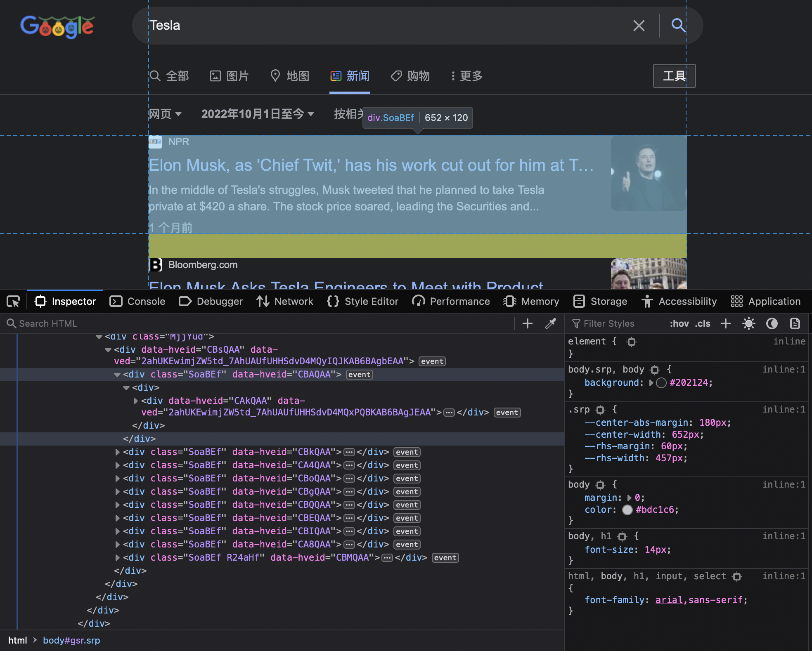Image resolution: width=812 pixels, height=651 pixels.
Task: Add a new node with plus icon
Action: coord(527,323)
